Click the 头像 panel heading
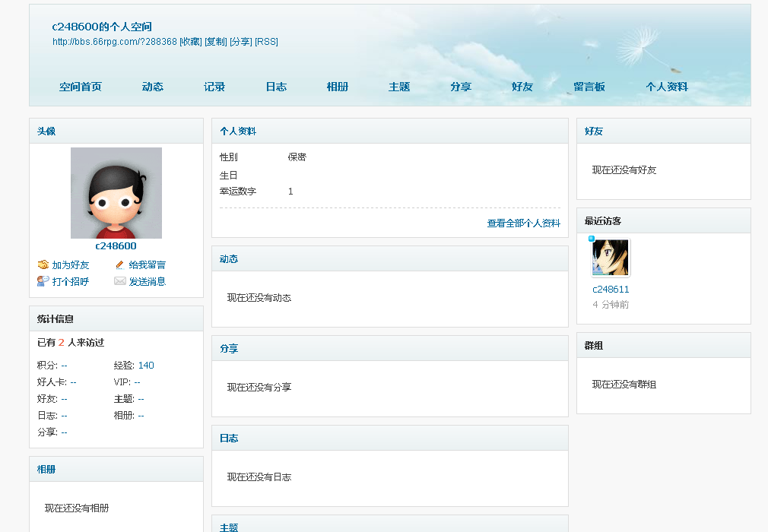Image resolution: width=768 pixels, height=532 pixels. click(x=46, y=131)
